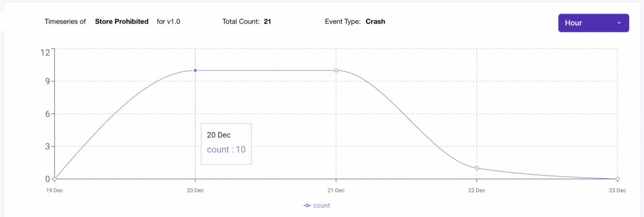Click the 19 Dec data point marker

(54, 179)
